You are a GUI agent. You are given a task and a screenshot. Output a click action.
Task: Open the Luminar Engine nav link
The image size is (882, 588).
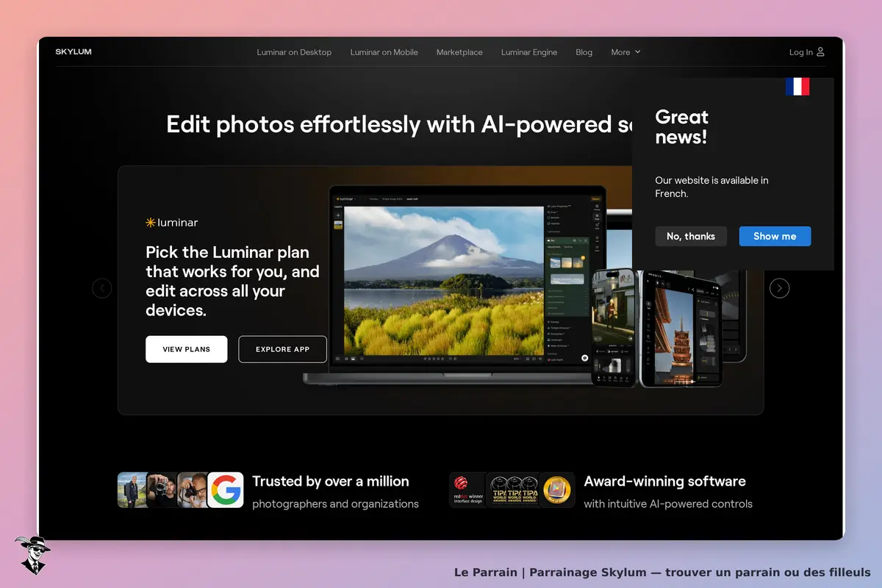[529, 52]
